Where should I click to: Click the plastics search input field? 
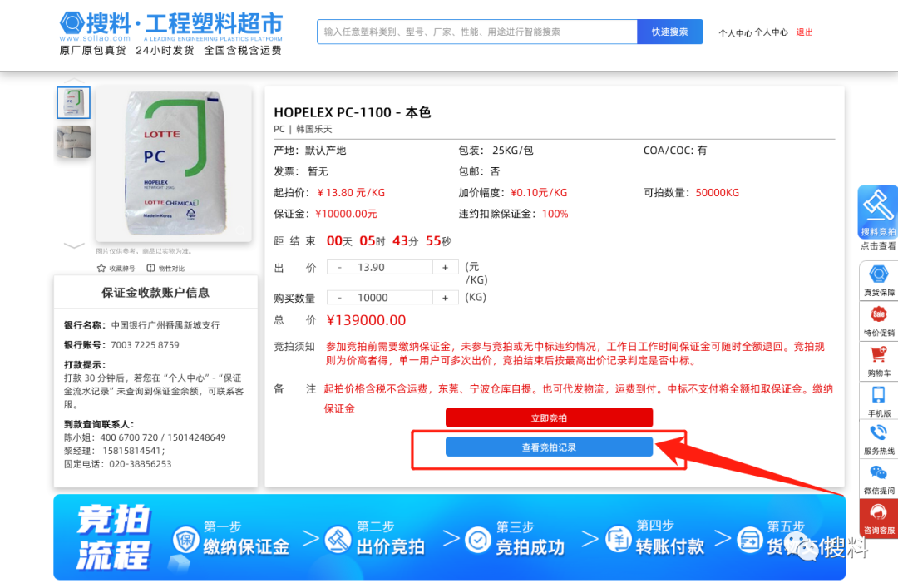pos(476,32)
